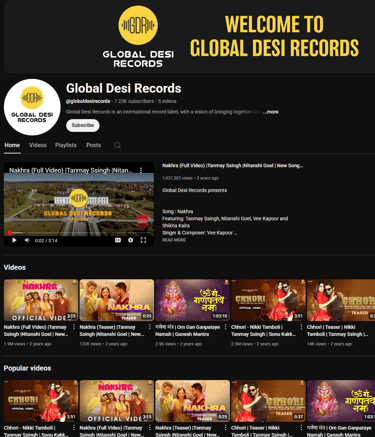
Task: Switch to the Home tab
Action: [x=12, y=145]
